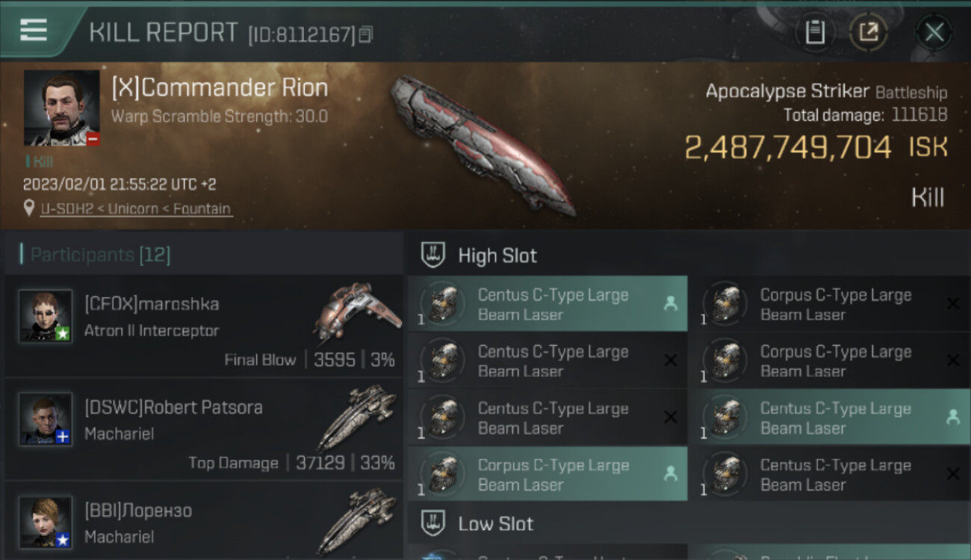Image resolution: width=971 pixels, height=560 pixels.
Task: Select the Low Slot shield icon
Action: pyautogui.click(x=433, y=523)
